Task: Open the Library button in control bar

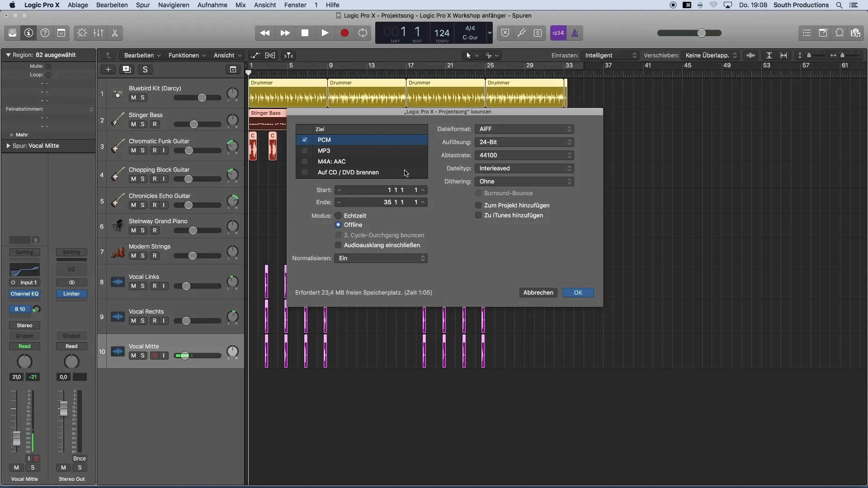Action: click(12, 33)
